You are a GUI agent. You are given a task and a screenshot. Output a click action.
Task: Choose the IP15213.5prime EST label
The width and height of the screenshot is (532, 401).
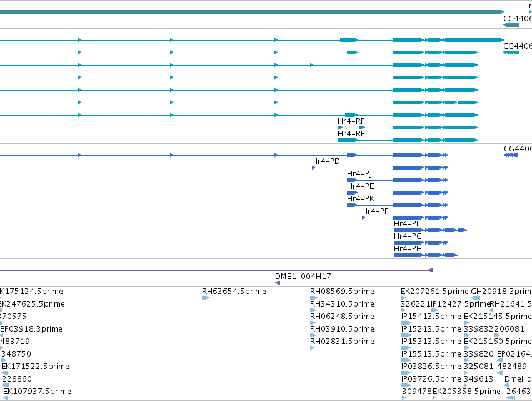[431, 328]
